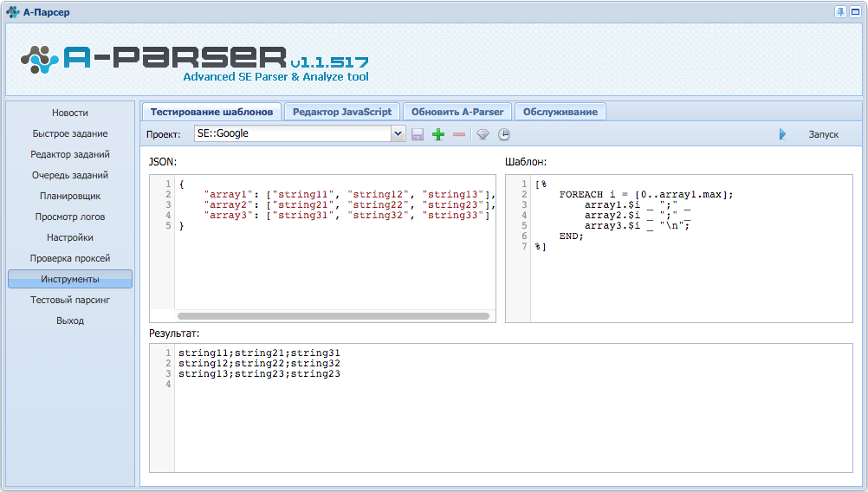Image resolution: width=868 pixels, height=492 pixels.
Task: Click the small app icon beside А-Парсер title
Action: (x=13, y=11)
